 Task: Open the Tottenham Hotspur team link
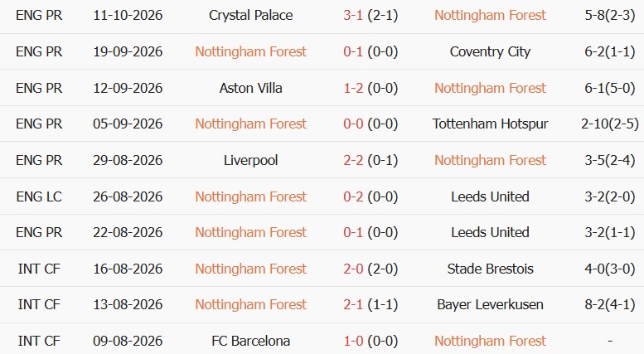(x=490, y=124)
